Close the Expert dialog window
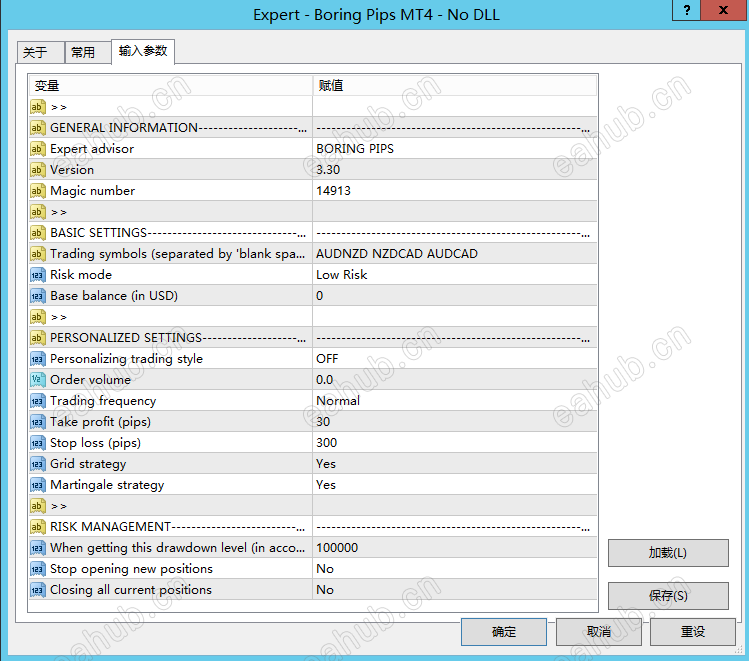This screenshot has height=661, width=749. (724, 10)
